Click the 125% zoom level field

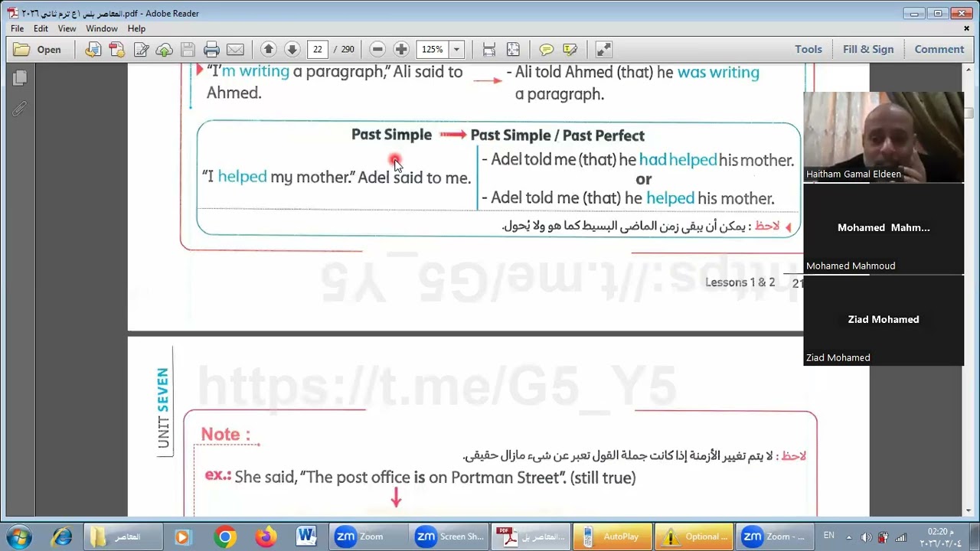(433, 50)
